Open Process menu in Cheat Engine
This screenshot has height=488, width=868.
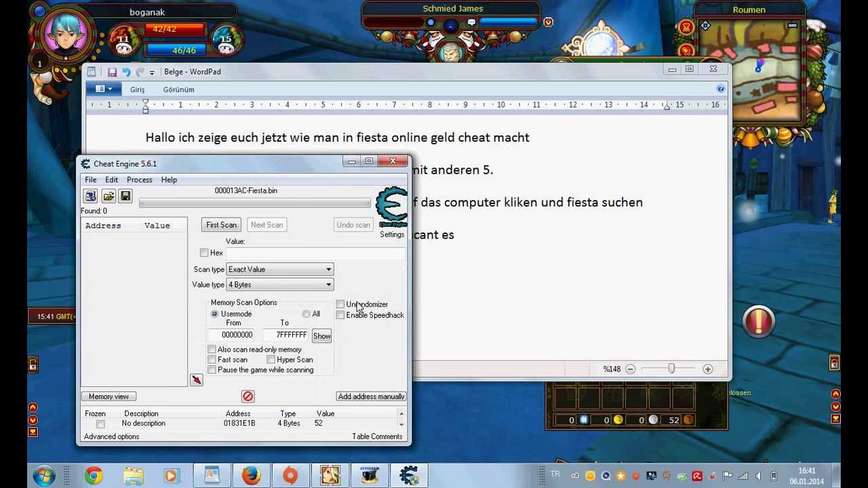coord(139,180)
